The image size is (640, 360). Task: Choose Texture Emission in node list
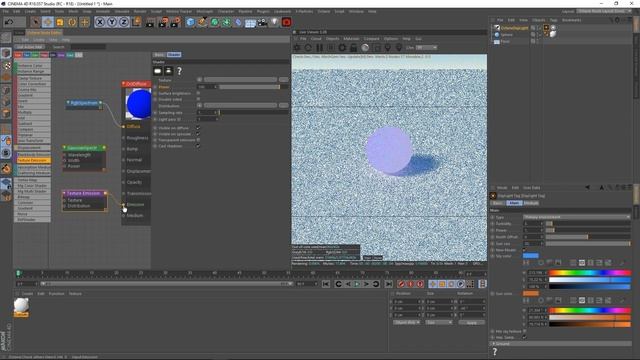(x=33, y=160)
